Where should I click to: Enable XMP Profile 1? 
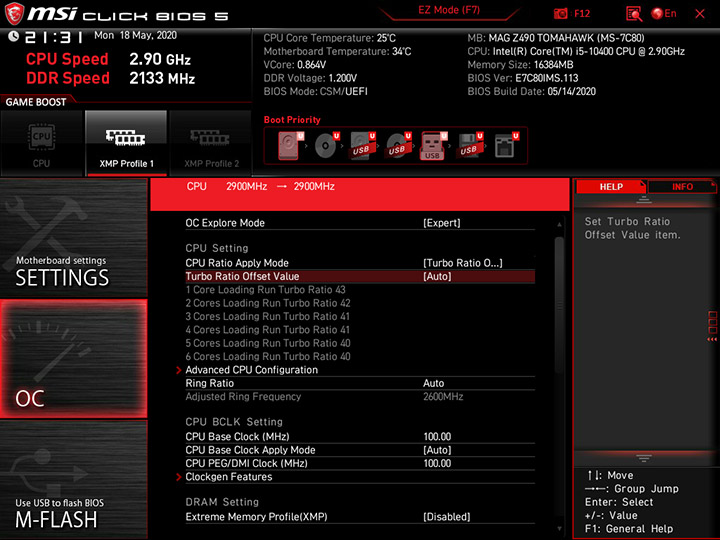126,143
